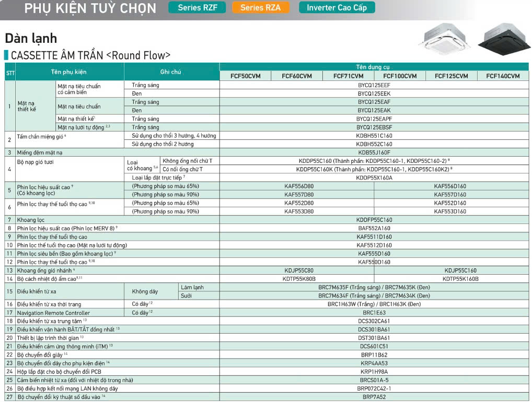Select the CASSETTE ÂM TRẦN Round Flow title
The height and width of the screenshot is (402, 532).
90,55
